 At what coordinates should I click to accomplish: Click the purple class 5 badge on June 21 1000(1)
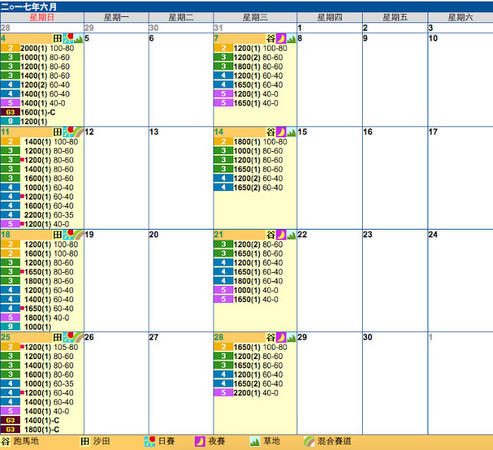pos(223,290)
